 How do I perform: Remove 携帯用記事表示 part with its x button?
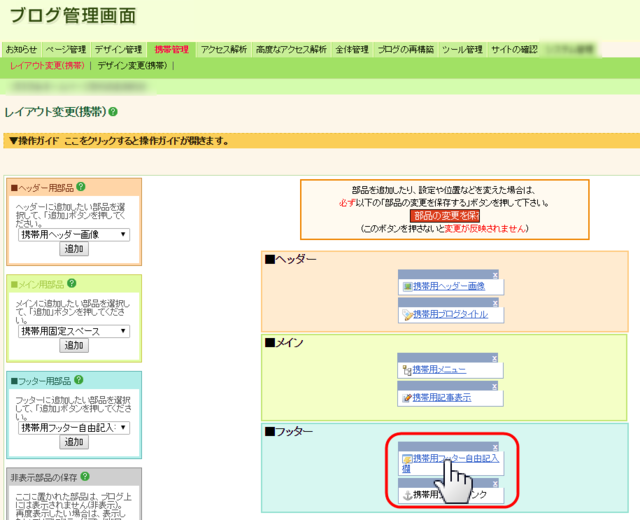(x=494, y=385)
